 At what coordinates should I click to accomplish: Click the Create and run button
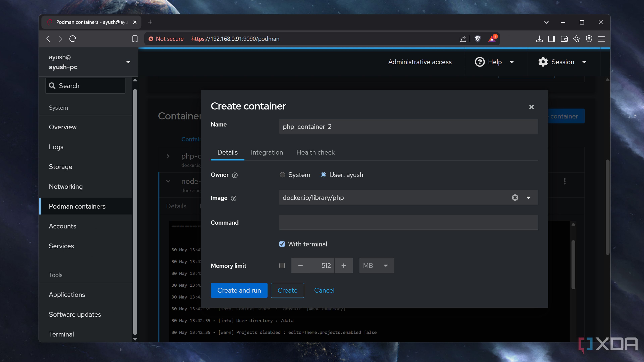239,290
